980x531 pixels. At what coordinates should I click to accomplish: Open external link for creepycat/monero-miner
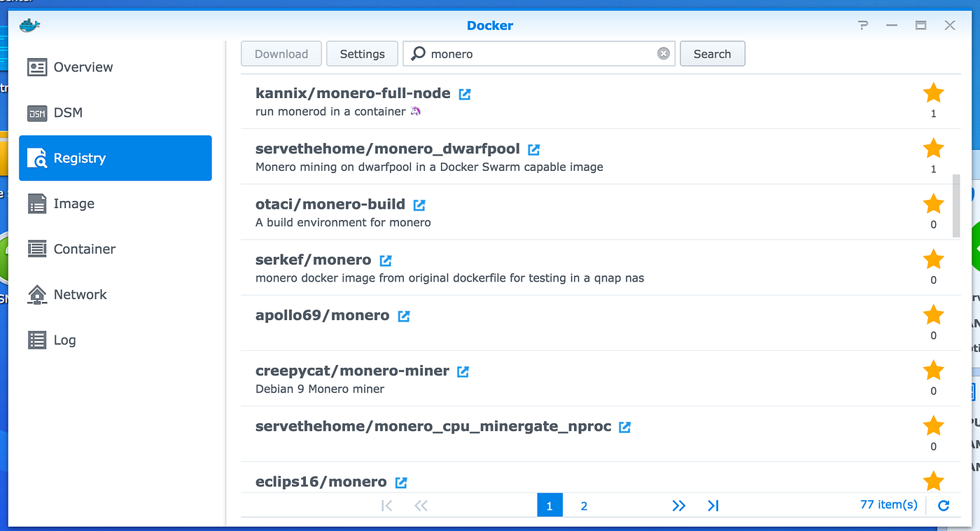click(463, 371)
